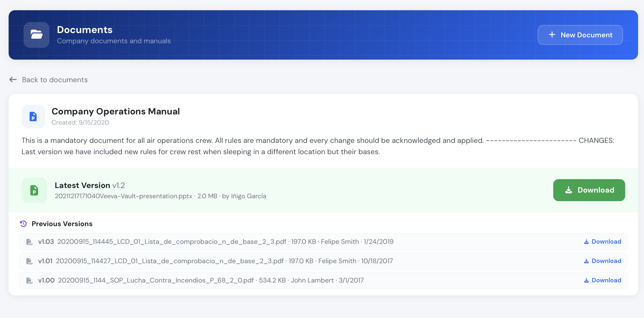Download version v1.00 PDF

tap(602, 280)
